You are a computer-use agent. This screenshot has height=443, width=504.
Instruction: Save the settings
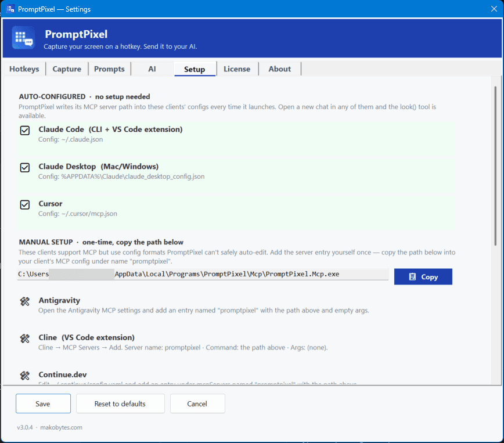coord(43,404)
